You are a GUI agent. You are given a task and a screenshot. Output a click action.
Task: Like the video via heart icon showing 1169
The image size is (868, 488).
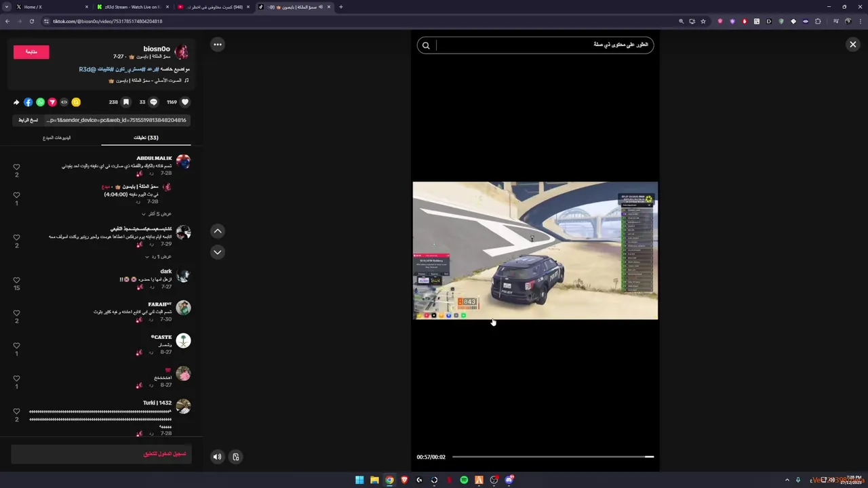184,102
